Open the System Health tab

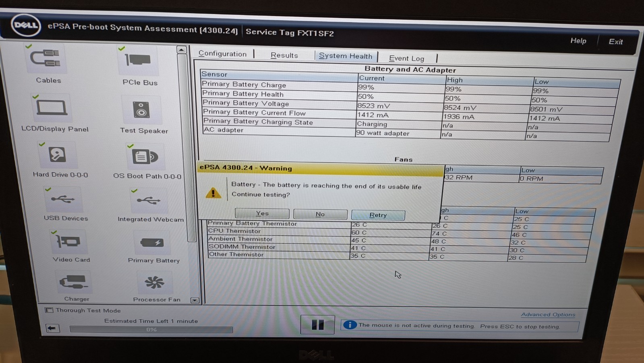tap(346, 56)
